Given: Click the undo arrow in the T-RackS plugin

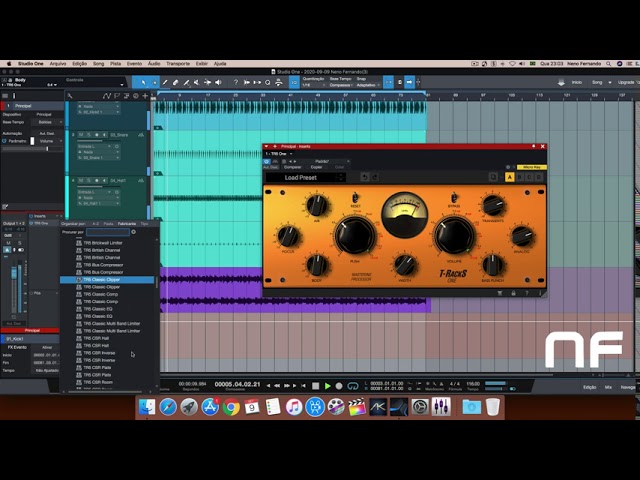Looking at the screenshot, I should tap(365, 177).
